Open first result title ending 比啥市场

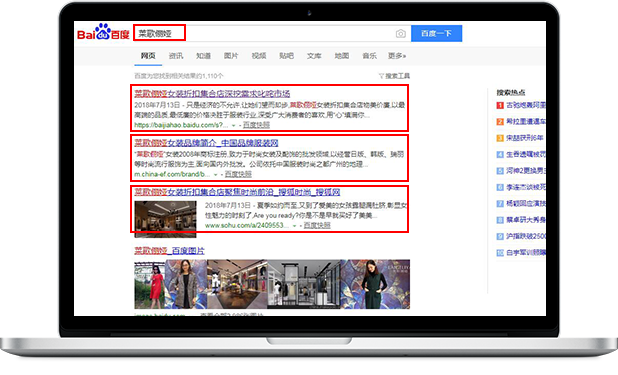click(x=212, y=93)
